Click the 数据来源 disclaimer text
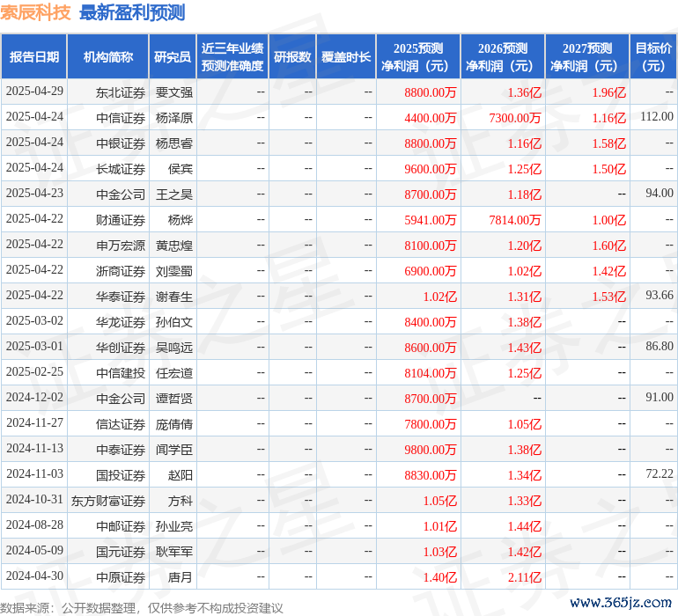 142,608
